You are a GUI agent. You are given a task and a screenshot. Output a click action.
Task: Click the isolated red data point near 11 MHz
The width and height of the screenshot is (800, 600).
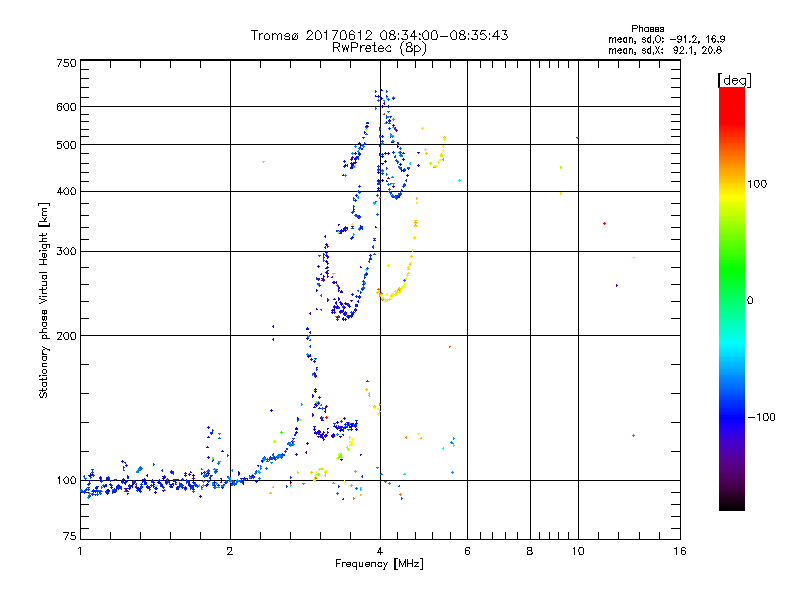pos(604,223)
